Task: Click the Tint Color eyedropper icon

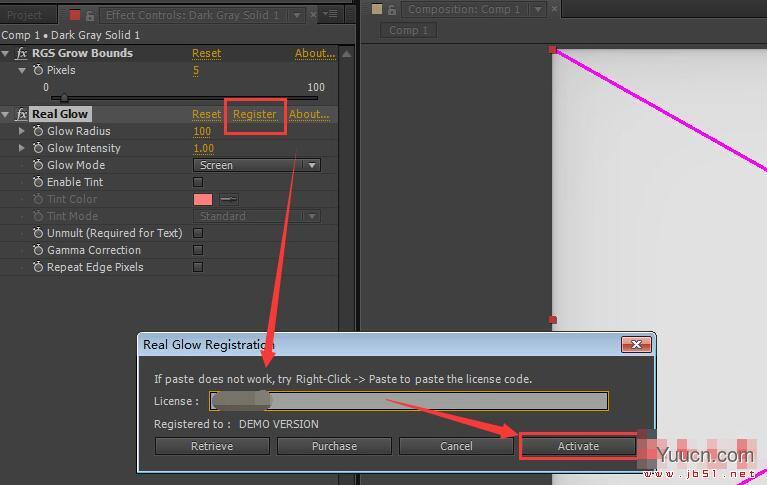Action: click(x=228, y=199)
